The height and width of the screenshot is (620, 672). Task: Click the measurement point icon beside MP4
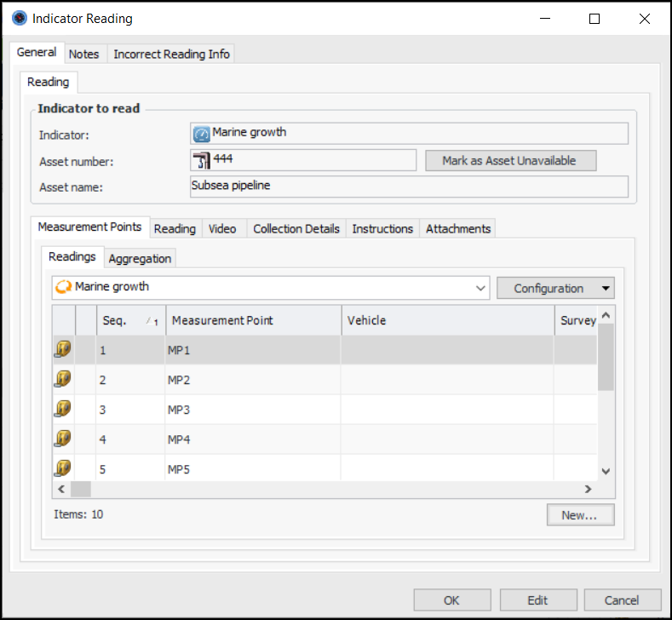point(62,439)
